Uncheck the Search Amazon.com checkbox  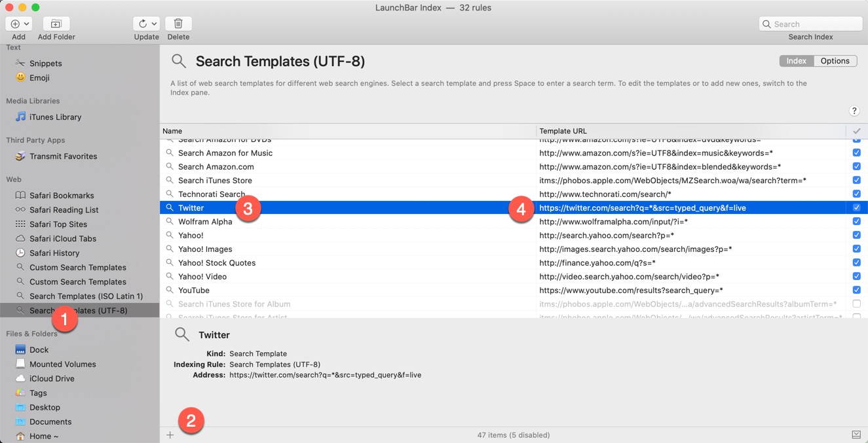[856, 166]
